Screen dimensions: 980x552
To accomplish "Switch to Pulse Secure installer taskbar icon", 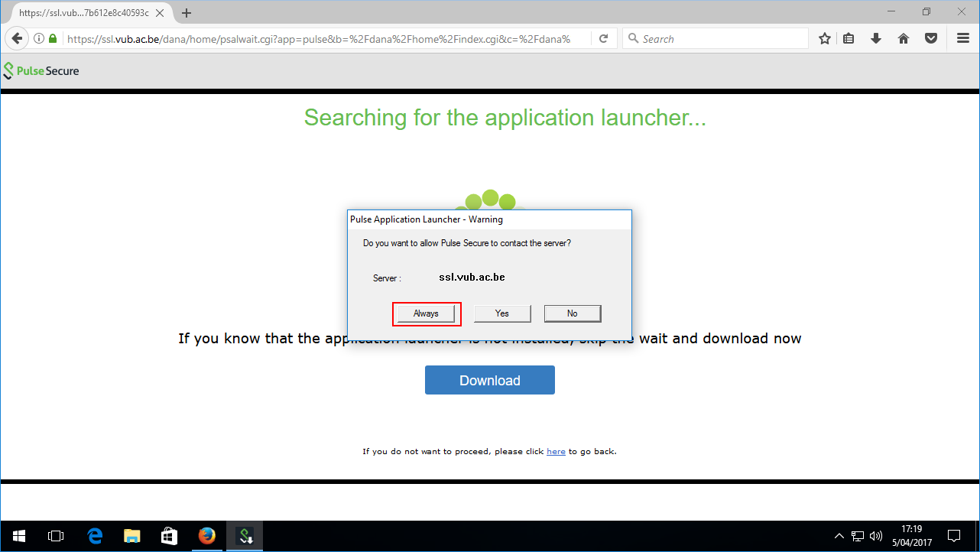I will coord(245,536).
